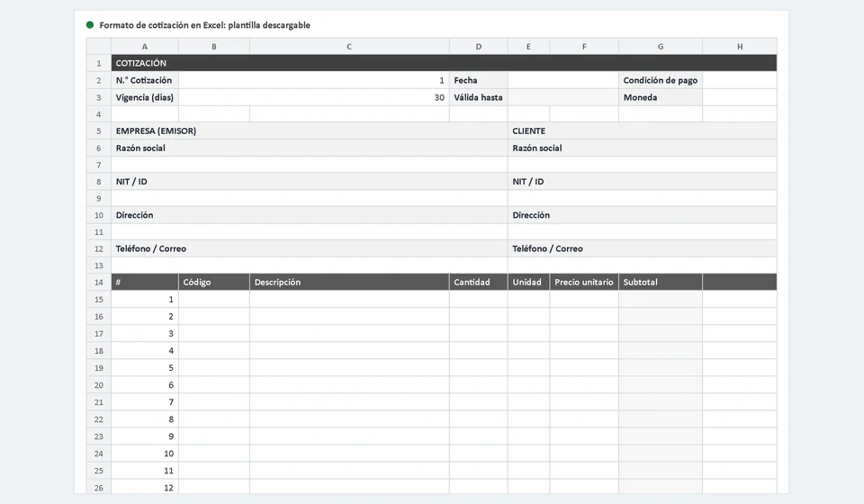Click the green dot icon beside title
Image resolution: width=864 pixels, height=504 pixels.
click(x=90, y=25)
